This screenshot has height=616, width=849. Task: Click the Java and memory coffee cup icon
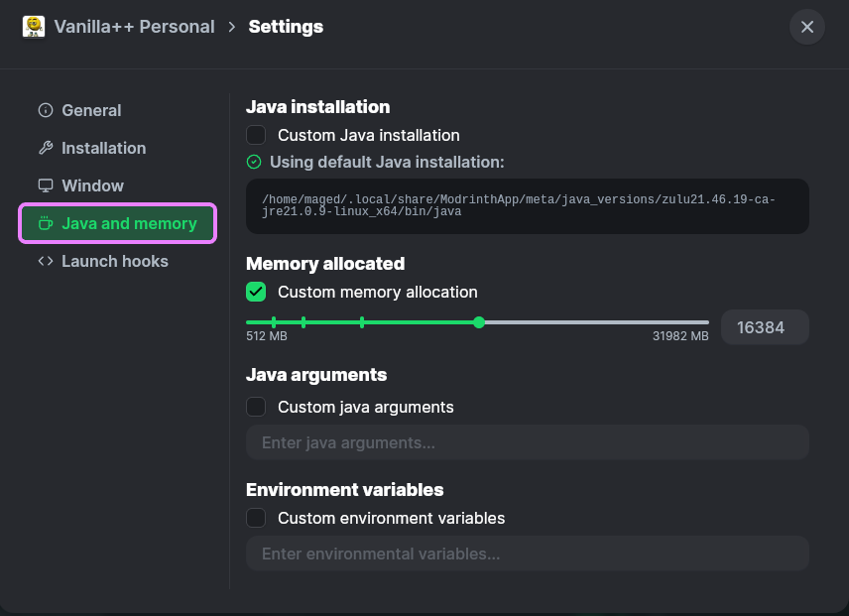tap(46, 223)
